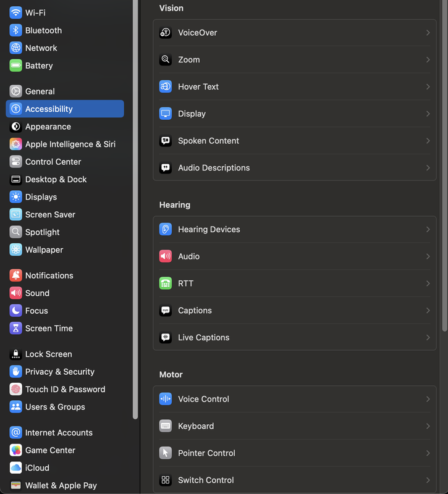This screenshot has width=448, height=494.
Task: Click the Notifications bell icon
Action: pyautogui.click(x=16, y=275)
